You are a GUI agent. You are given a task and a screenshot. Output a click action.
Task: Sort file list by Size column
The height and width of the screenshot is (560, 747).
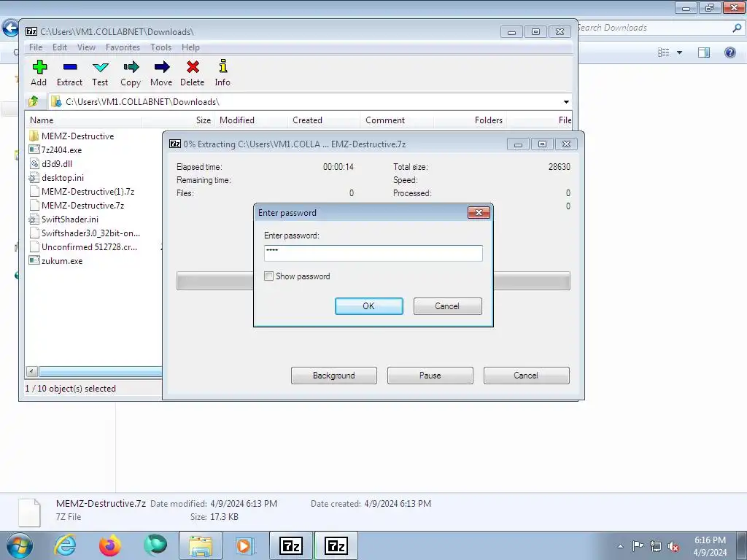pyautogui.click(x=178, y=120)
